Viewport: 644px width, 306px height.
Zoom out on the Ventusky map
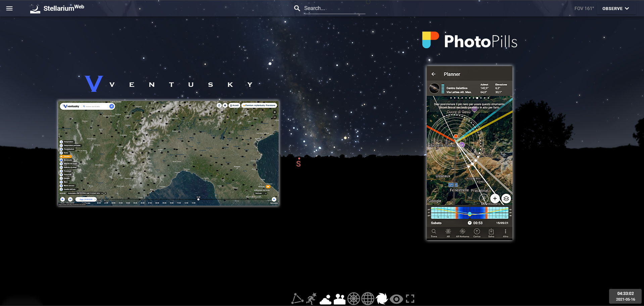pos(275,117)
